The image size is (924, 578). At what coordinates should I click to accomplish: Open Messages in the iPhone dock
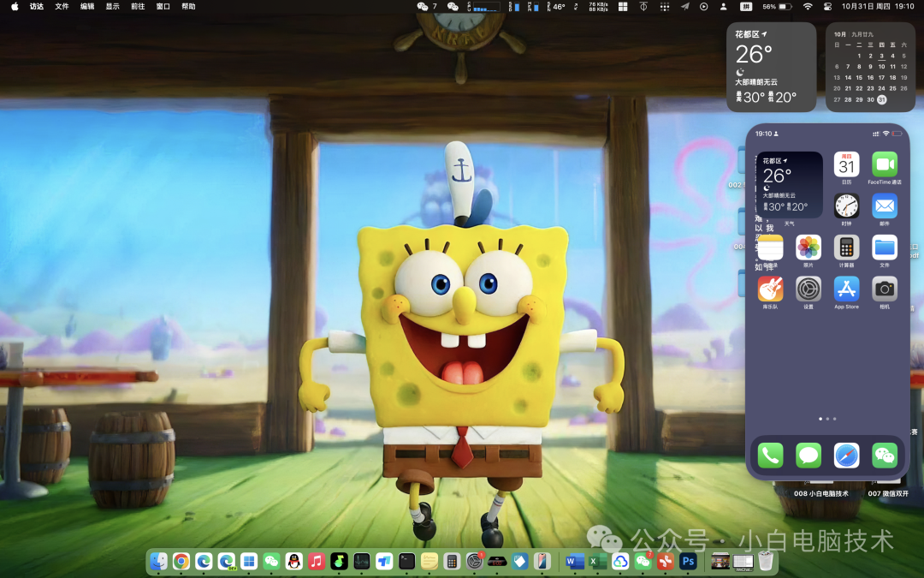point(808,456)
